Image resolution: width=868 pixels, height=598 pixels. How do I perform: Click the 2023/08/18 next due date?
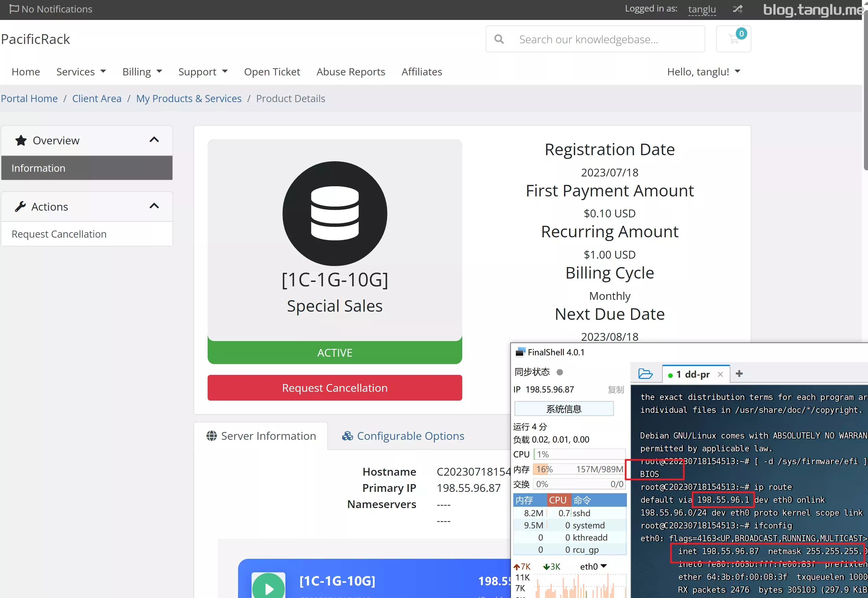pyautogui.click(x=609, y=336)
